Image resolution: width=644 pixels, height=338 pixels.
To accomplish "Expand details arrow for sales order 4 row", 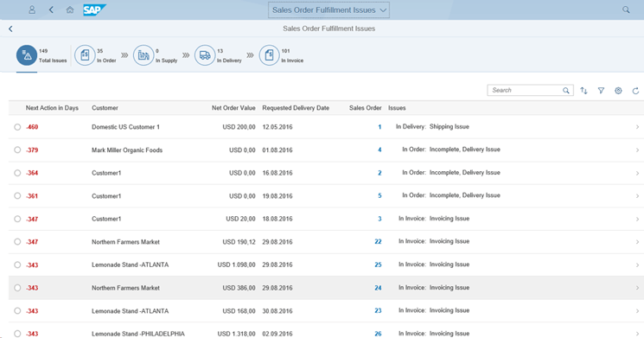I will pos(637,150).
